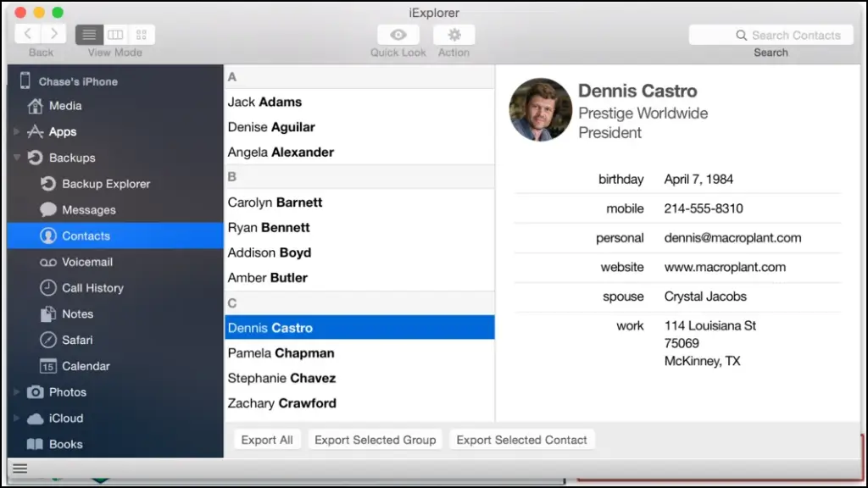Switch to column view mode

(115, 35)
